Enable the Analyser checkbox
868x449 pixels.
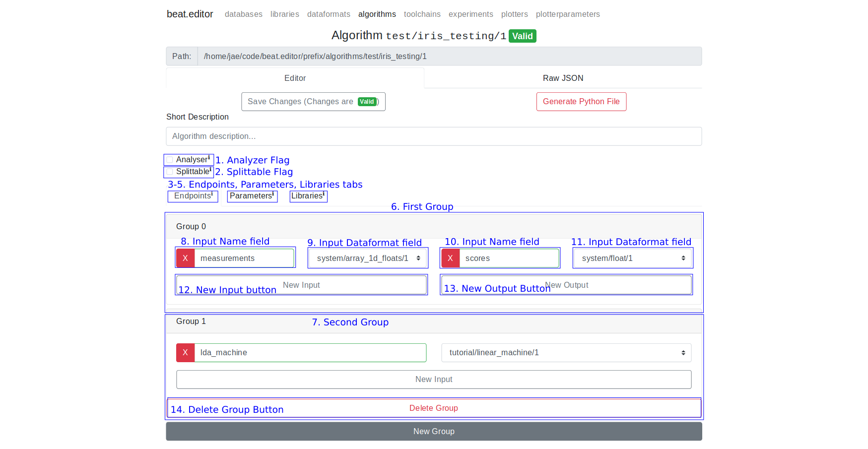pos(170,160)
